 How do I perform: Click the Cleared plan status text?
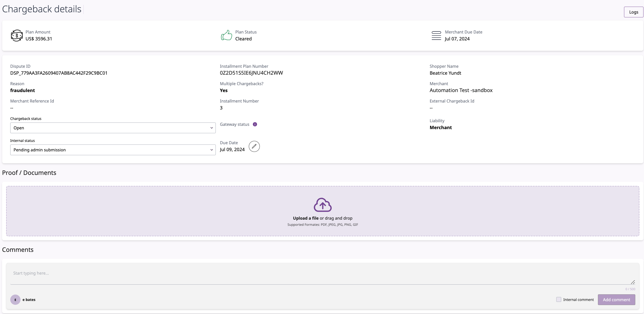point(243,39)
